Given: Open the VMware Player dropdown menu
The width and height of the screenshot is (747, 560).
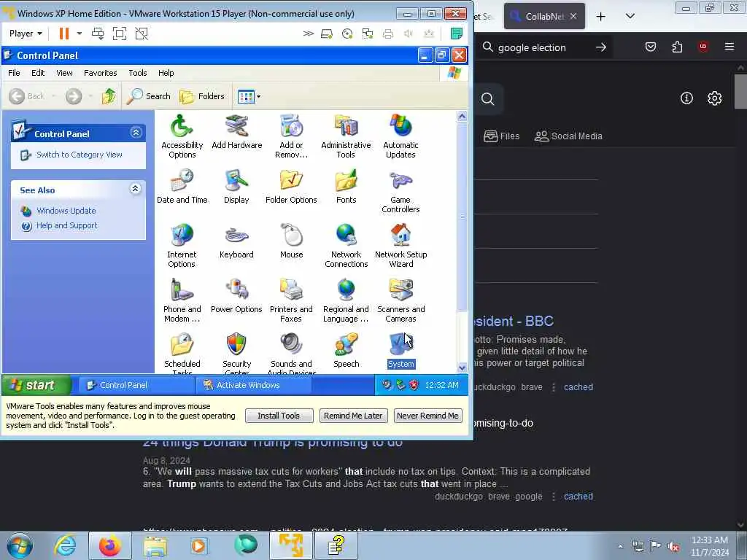Looking at the screenshot, I should 26,34.
